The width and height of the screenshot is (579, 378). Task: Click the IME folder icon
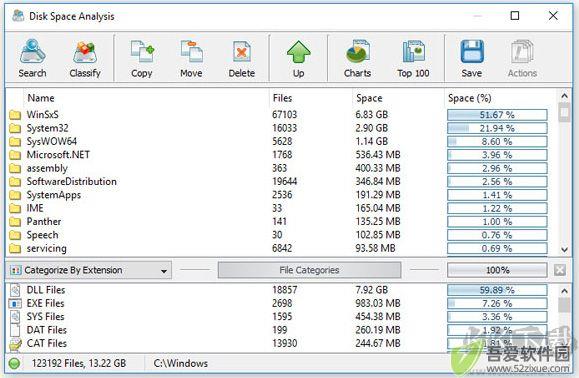(x=15, y=208)
